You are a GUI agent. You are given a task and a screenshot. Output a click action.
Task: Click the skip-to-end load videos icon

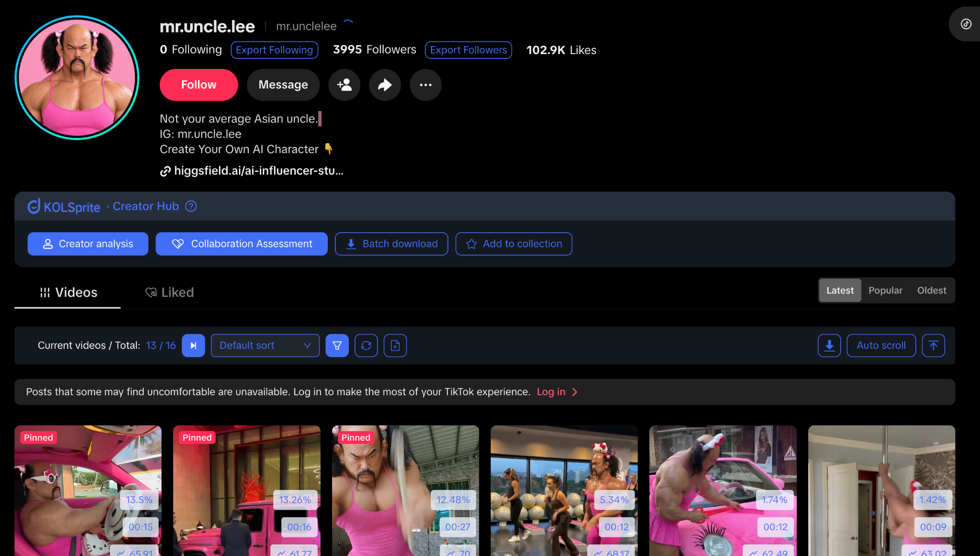pos(193,345)
